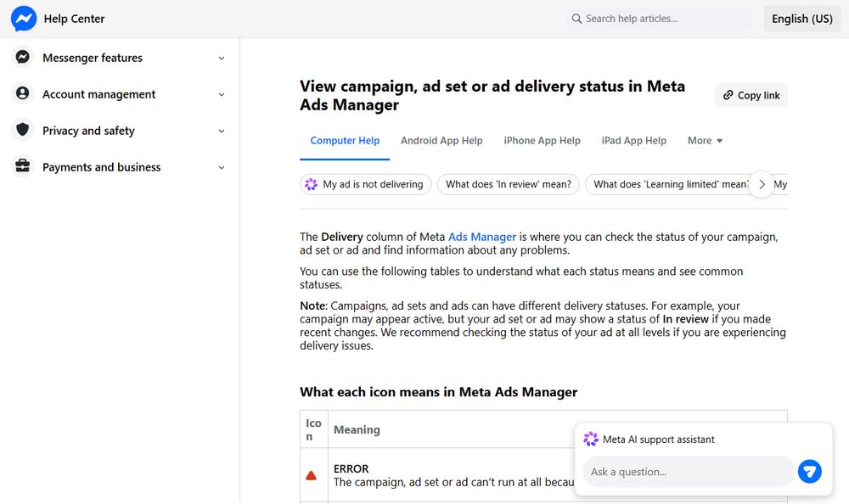Screen dimensions: 849x504
Task: Expand the Privacy and safety chevron
Action: 222,131
